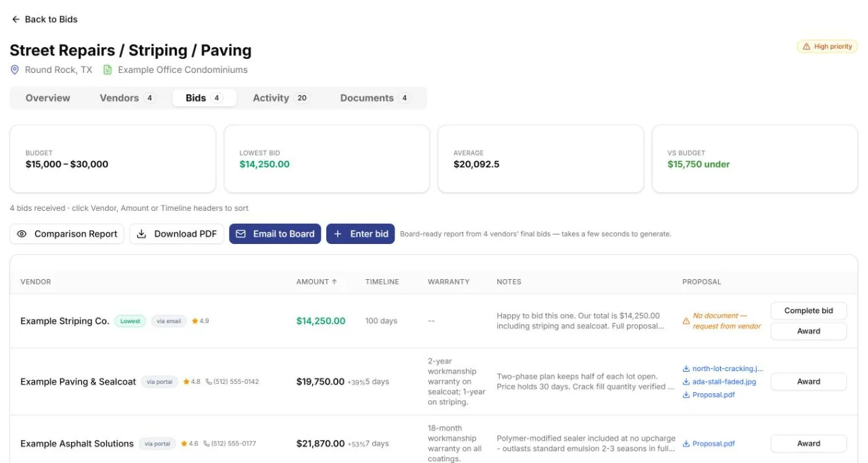Open the ada-stall-faded.jpg link
Image resolution: width=868 pixels, height=463 pixels.
[x=724, y=382]
